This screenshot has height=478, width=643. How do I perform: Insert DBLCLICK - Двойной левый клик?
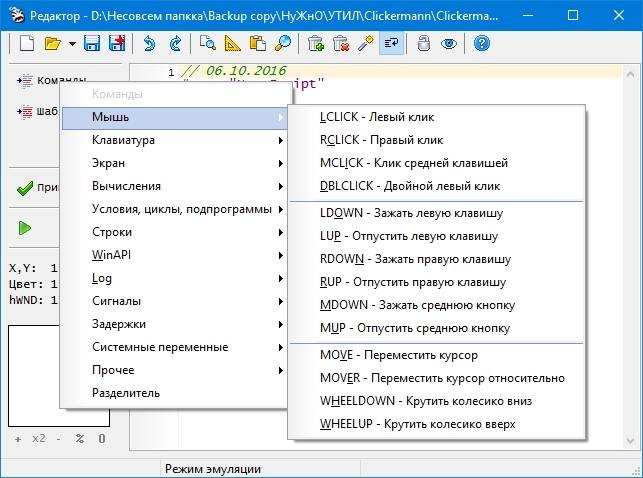click(x=437, y=186)
